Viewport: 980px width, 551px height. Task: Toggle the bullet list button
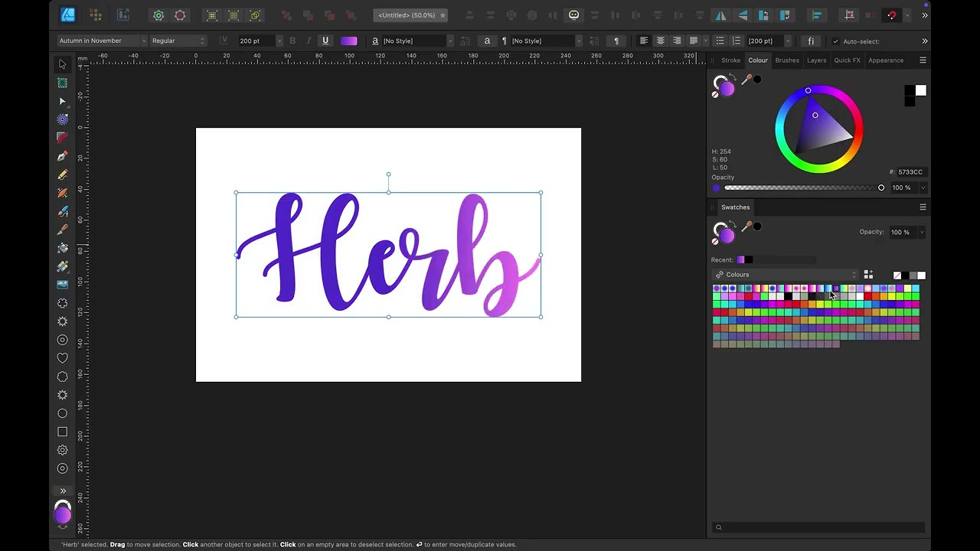[720, 41]
